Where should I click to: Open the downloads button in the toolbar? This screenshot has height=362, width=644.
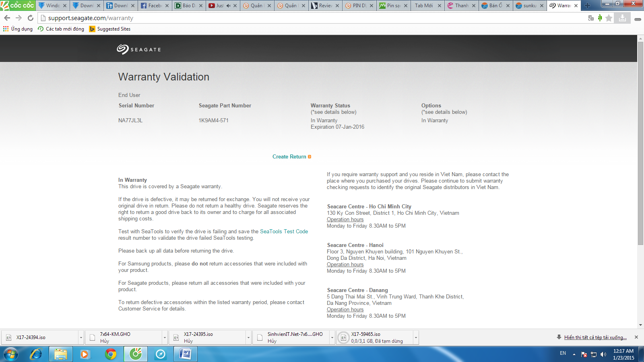pos(622,18)
